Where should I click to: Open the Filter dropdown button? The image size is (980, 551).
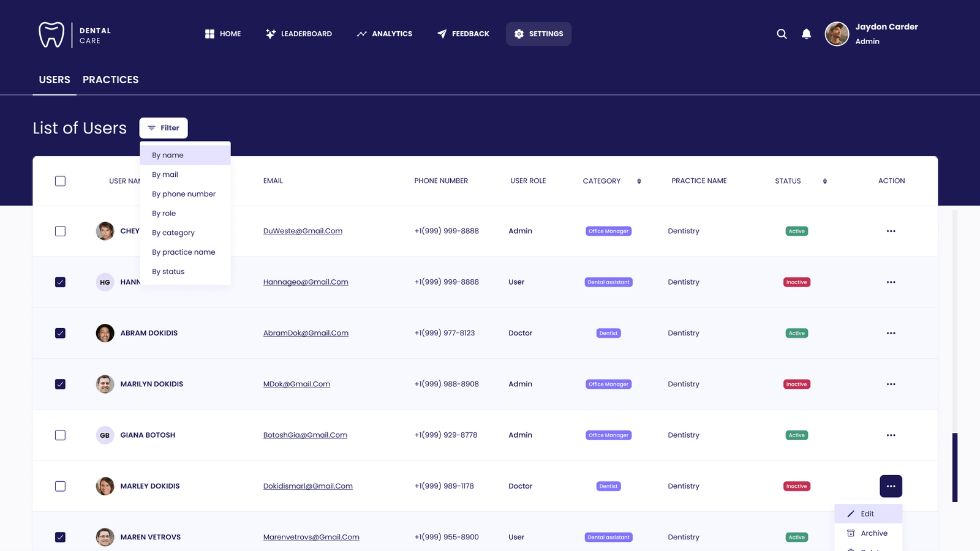[164, 128]
